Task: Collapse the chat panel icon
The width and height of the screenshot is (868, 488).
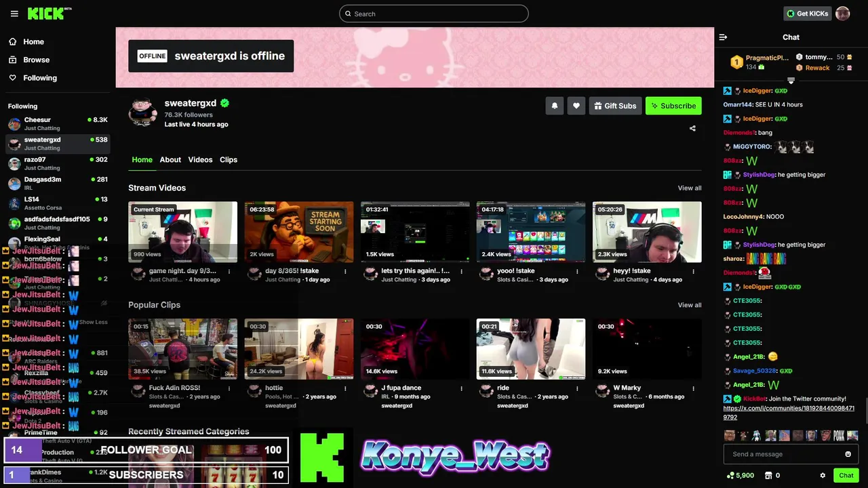Action: 723,37
